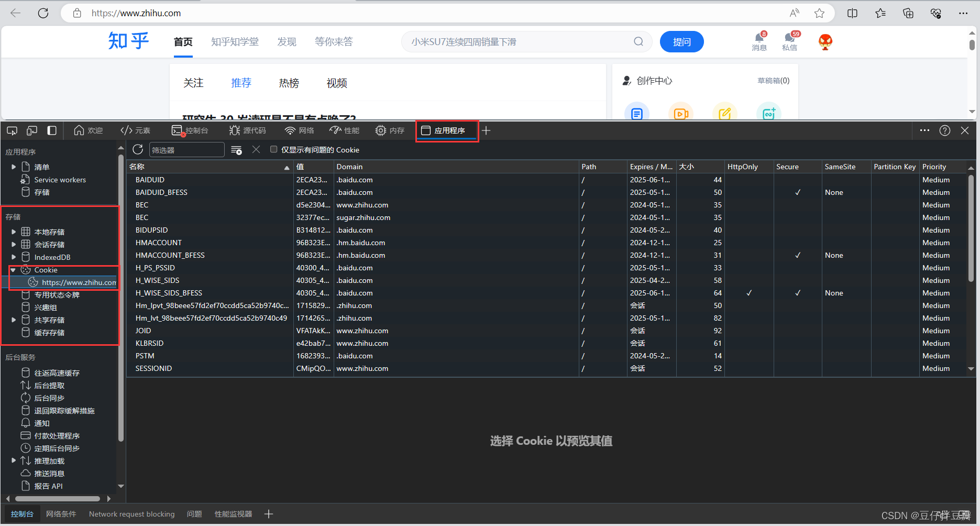This screenshot has height=526, width=980.
Task: Collapse the Cookie tree node
Action: coord(13,270)
